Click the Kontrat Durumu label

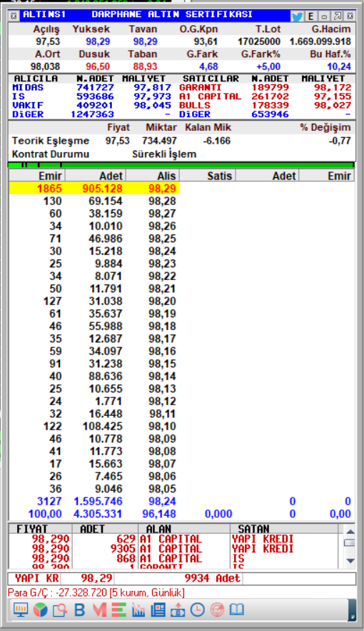pyautogui.click(x=51, y=154)
